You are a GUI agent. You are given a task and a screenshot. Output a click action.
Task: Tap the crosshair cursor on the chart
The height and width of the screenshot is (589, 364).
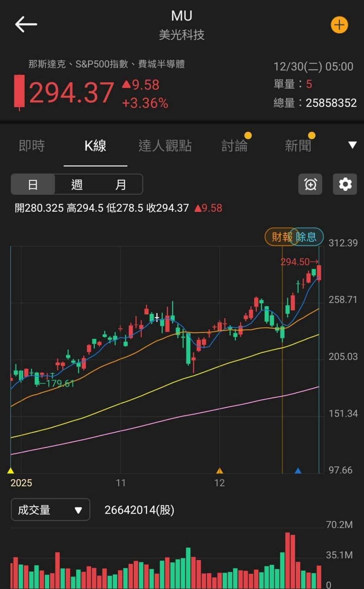pos(157,317)
